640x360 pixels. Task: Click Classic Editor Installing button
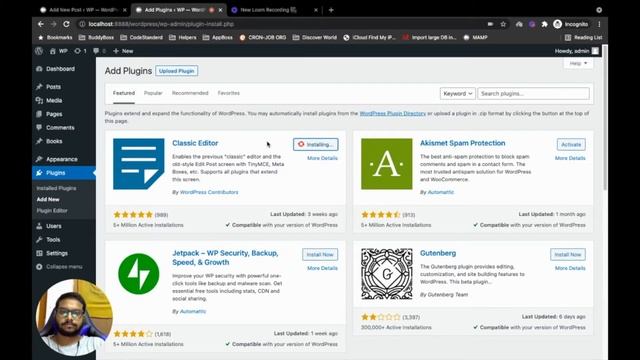coord(316,144)
